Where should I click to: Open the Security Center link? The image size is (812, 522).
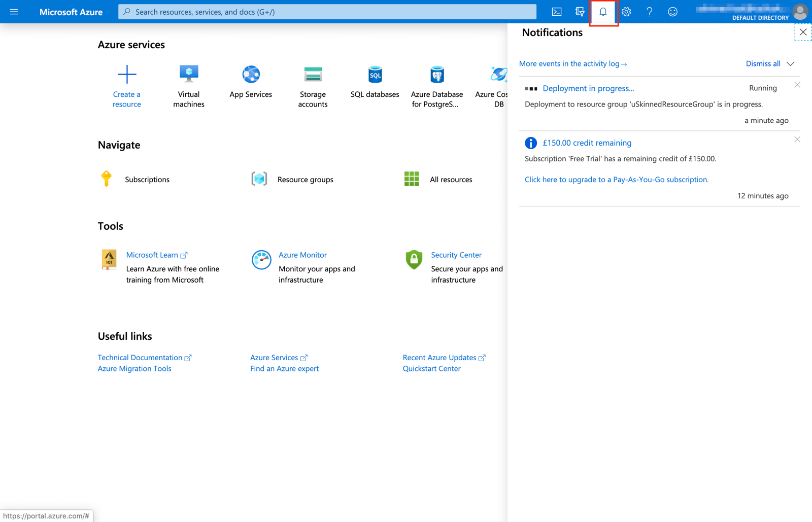456,255
